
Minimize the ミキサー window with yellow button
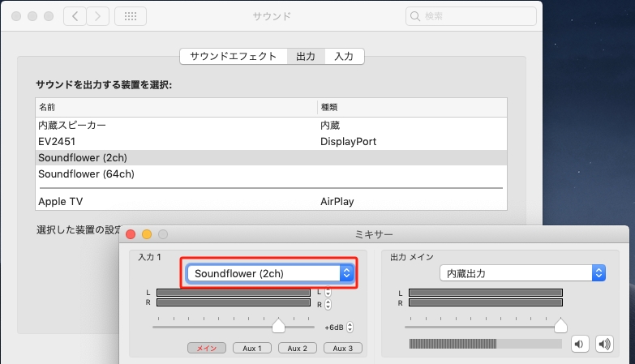(147, 234)
